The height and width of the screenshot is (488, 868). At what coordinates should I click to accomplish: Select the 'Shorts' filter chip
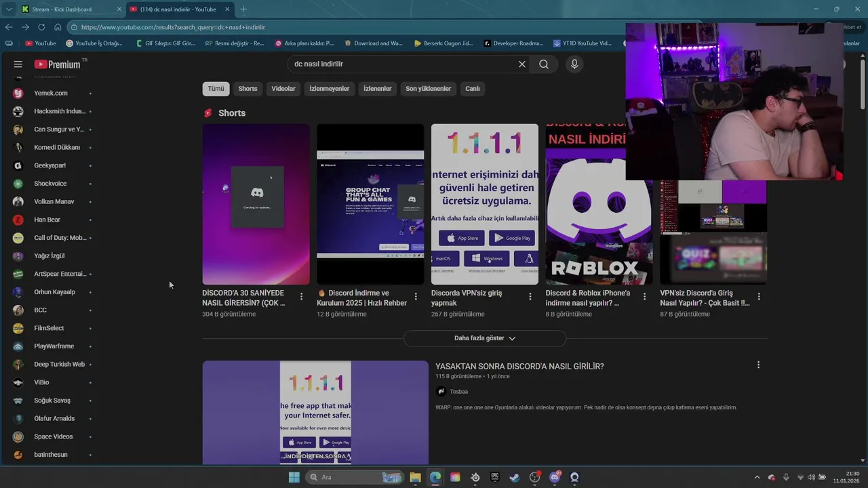(x=248, y=89)
